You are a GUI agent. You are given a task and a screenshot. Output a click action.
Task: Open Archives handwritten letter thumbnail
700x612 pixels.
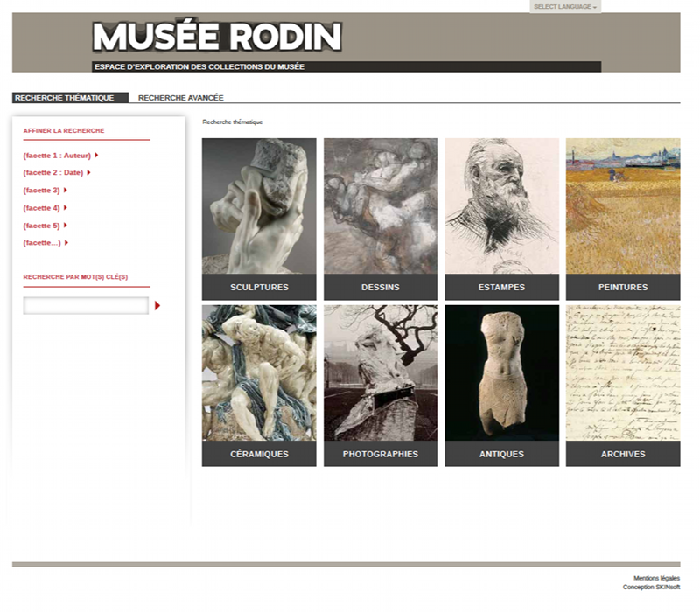click(623, 373)
